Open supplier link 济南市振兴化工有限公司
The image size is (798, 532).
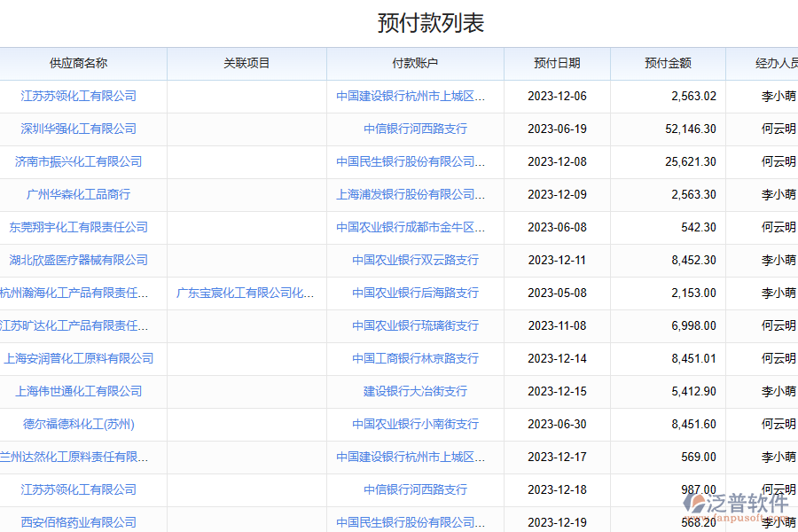tap(79, 161)
